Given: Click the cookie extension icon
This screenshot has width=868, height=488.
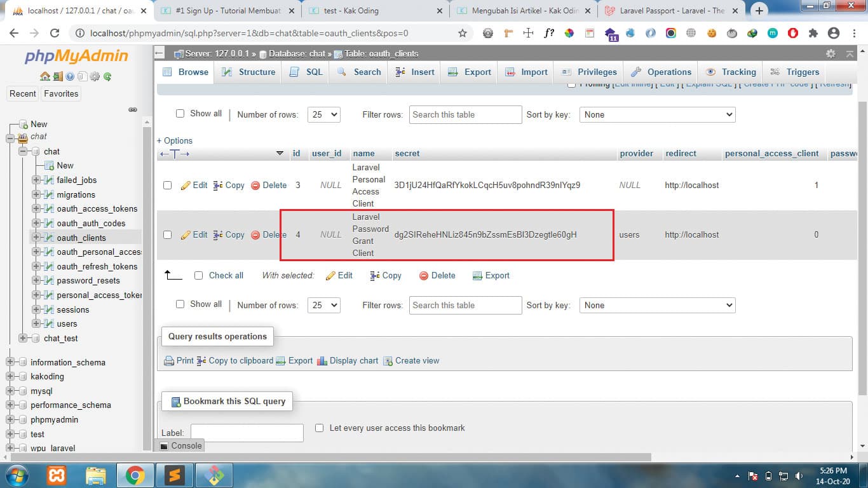Looking at the screenshot, I should pos(712,33).
